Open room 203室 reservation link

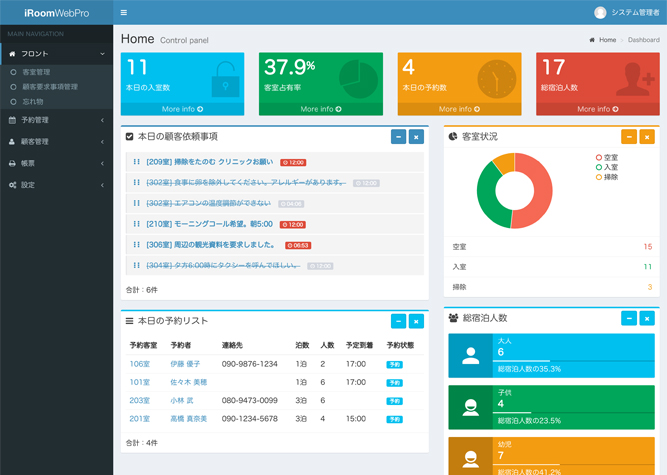140,401
